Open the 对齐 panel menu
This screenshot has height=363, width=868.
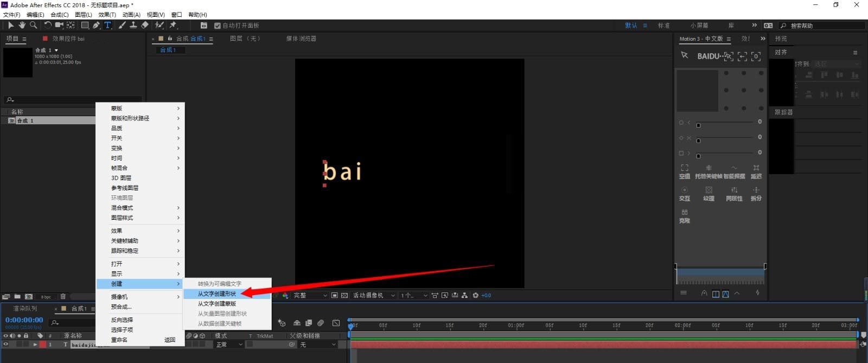click(x=855, y=53)
